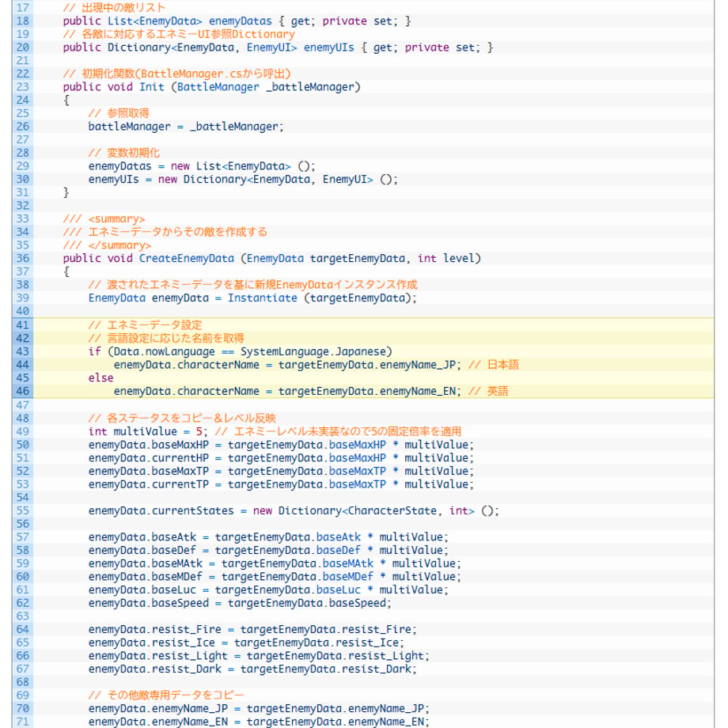The height and width of the screenshot is (728, 728).
Task: Click enemyData.baseMaxHP on line 50
Action: coord(149,445)
